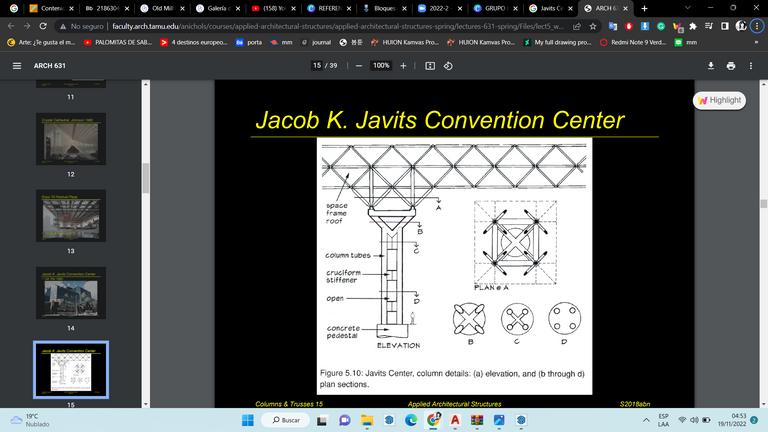Go forward in browser history

pyautogui.click(x=27, y=26)
